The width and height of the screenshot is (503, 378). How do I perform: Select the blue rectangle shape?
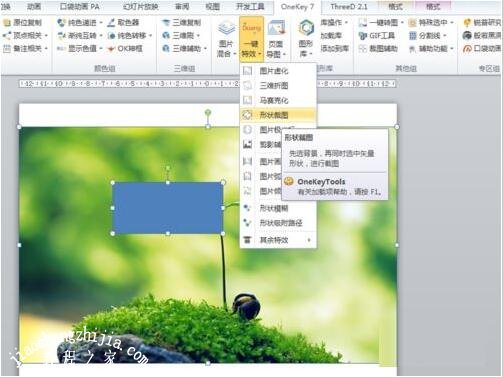click(168, 208)
